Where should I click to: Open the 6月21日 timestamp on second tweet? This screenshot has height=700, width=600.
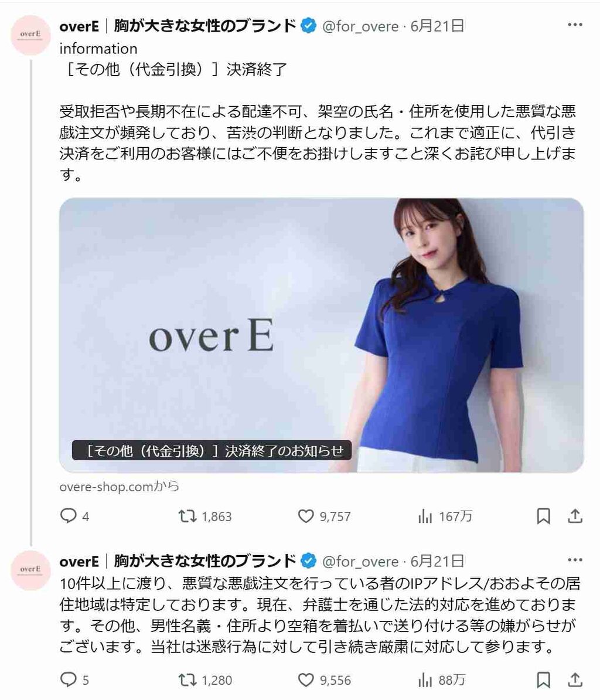(437, 561)
